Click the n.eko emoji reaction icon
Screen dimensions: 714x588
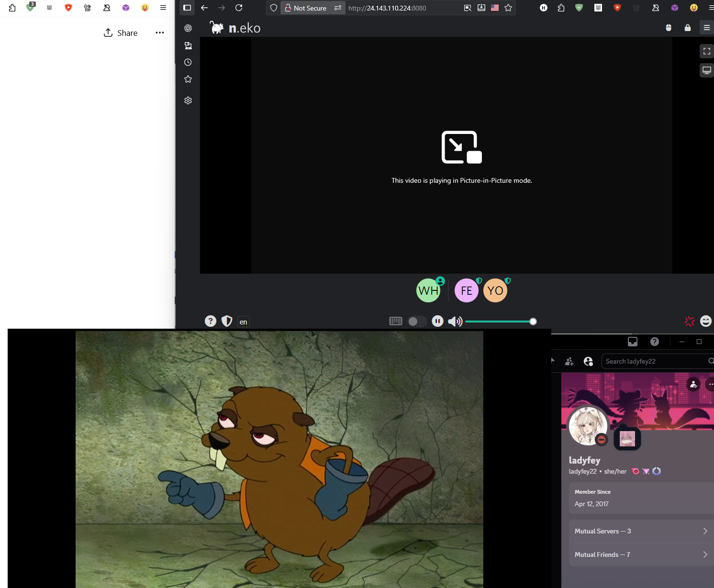click(x=705, y=321)
